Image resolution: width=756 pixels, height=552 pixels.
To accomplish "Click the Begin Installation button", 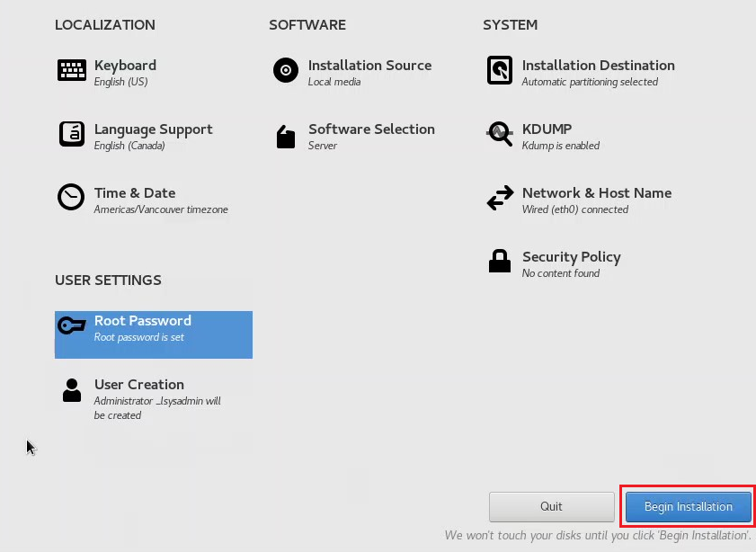I will pyautogui.click(x=688, y=507).
